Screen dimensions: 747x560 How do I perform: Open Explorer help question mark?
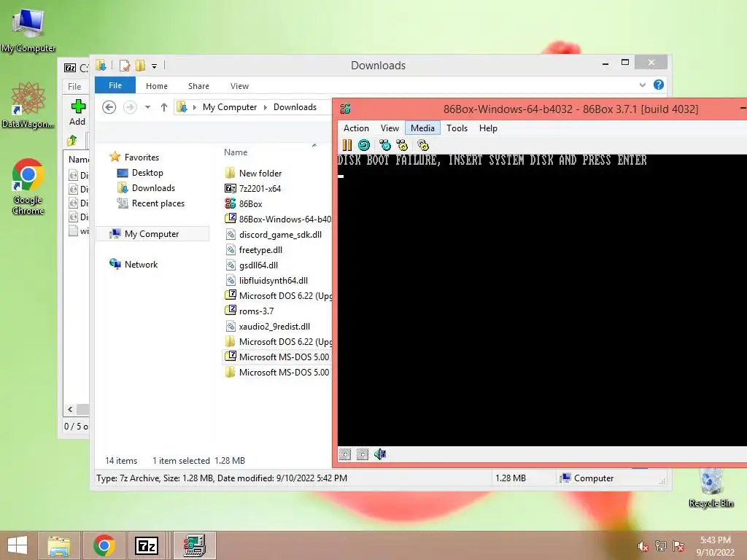659,85
